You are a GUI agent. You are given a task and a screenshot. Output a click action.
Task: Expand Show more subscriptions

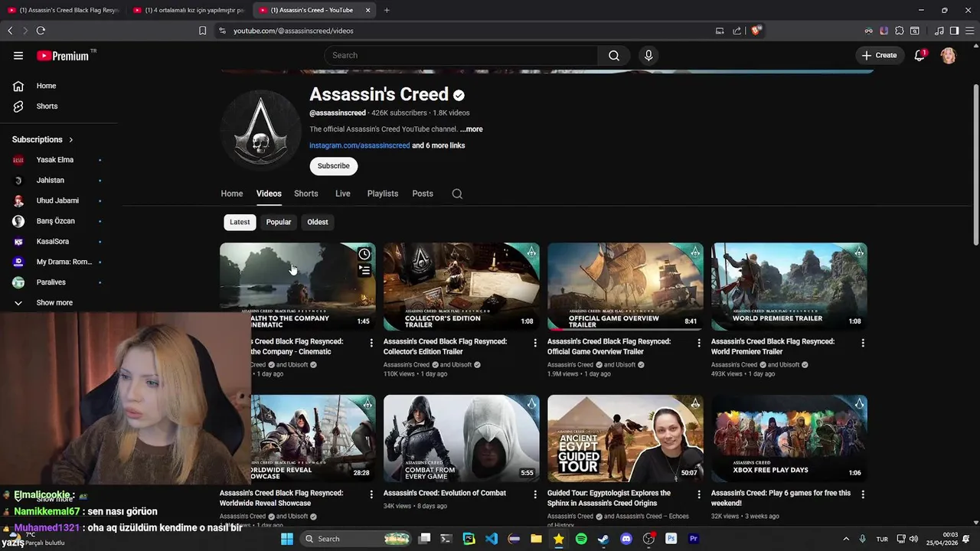point(54,303)
